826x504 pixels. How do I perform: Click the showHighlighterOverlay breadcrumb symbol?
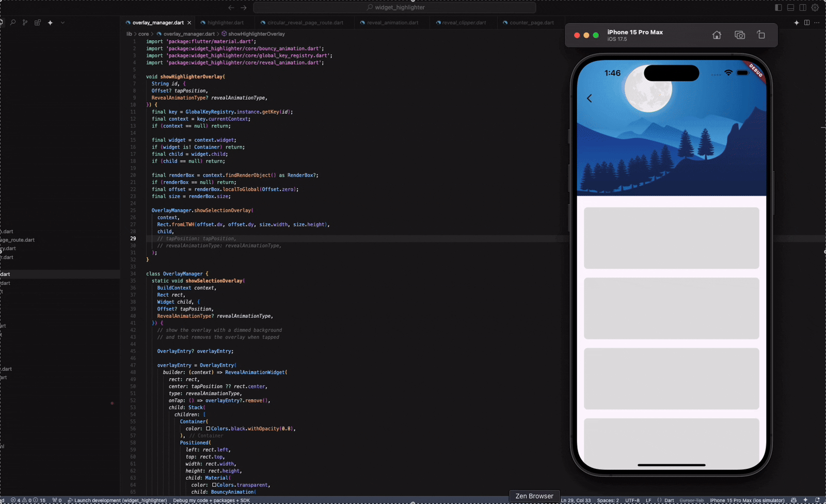point(256,34)
